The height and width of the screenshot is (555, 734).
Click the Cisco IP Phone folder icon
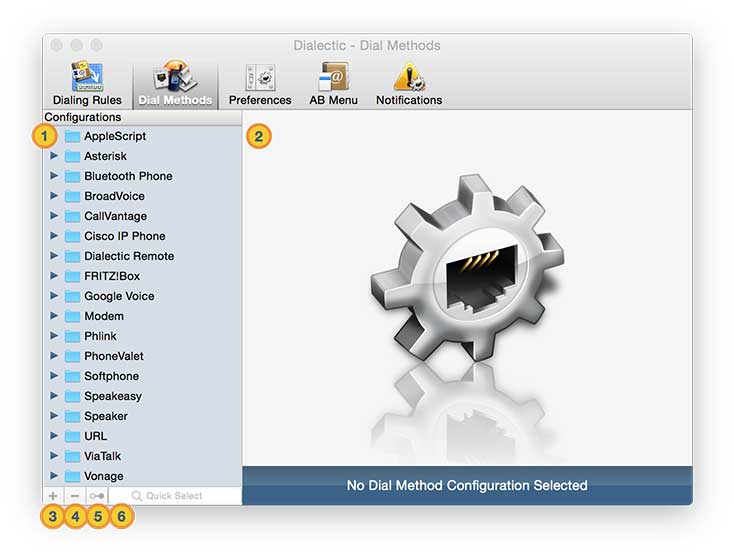72,236
